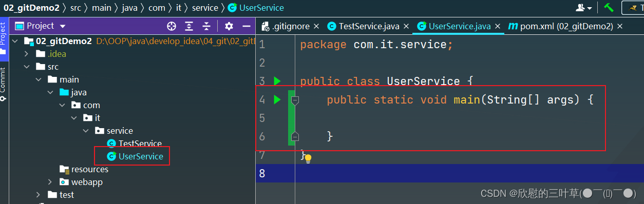Click the run configuration box at top right
The image size is (644, 204).
pos(633,8)
